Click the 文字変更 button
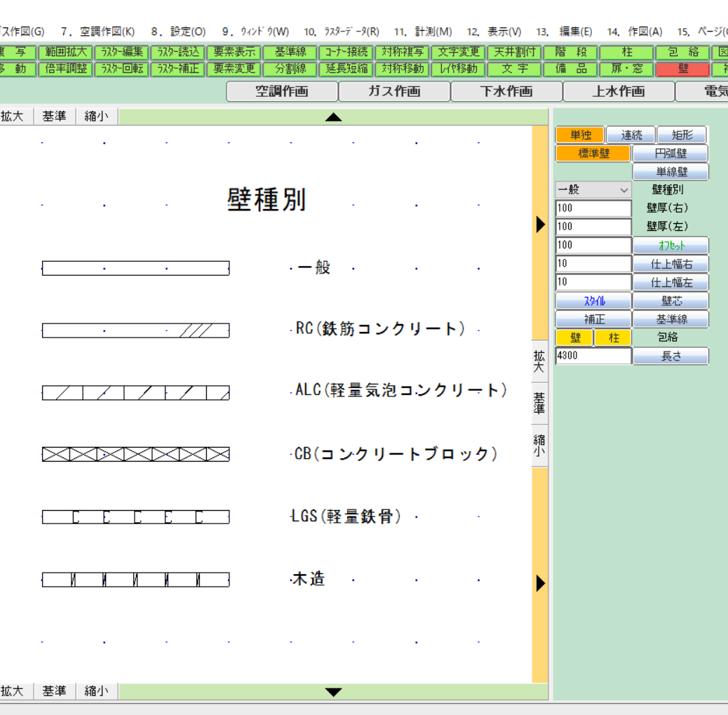The image size is (728, 715). click(x=459, y=52)
